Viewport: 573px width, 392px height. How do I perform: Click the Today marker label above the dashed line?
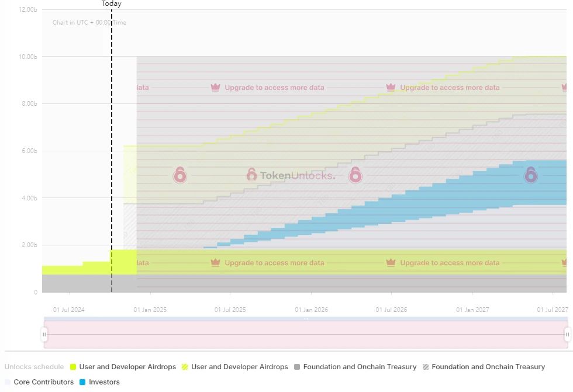tap(112, 4)
